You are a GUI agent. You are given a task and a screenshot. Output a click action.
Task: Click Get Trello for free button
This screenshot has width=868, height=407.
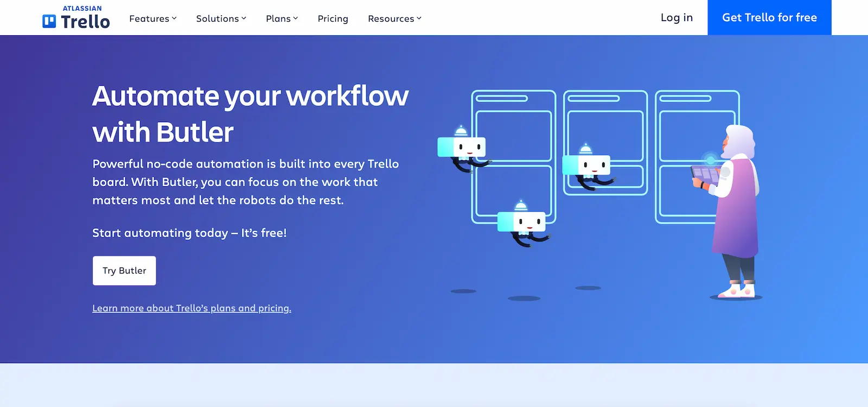(x=769, y=17)
